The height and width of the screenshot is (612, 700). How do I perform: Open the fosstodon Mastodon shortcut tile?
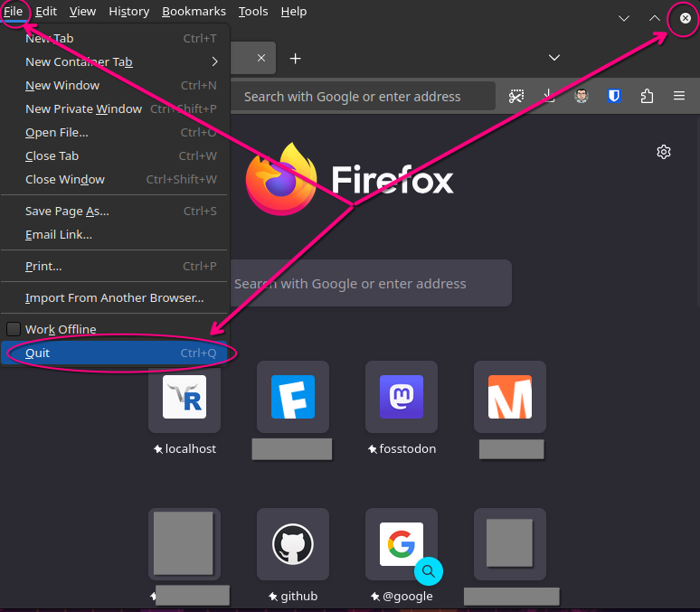point(402,397)
